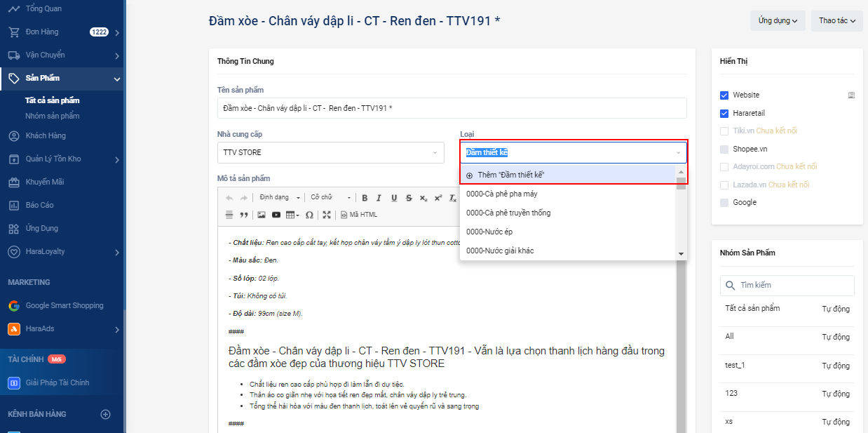Open Nhóm sản phẩm sidebar item
This screenshot has height=433, width=868.
[53, 116]
